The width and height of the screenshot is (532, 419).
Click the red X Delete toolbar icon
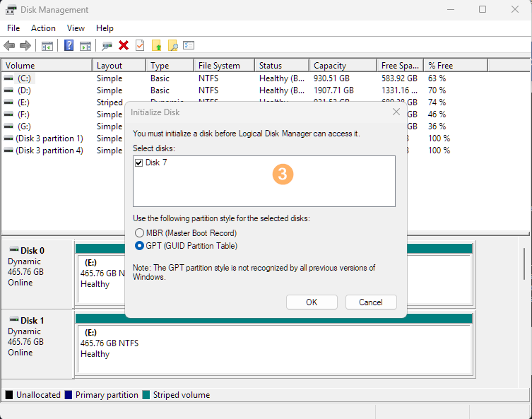(x=124, y=45)
